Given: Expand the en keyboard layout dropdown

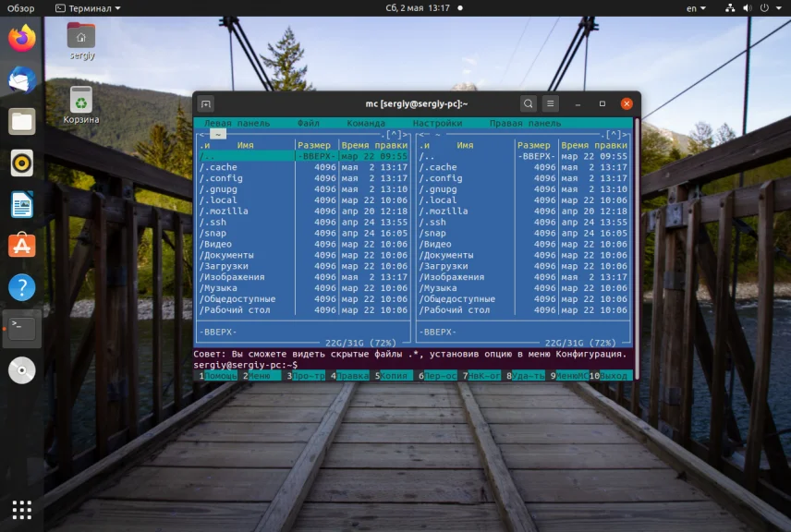Looking at the screenshot, I should pyautogui.click(x=695, y=8).
